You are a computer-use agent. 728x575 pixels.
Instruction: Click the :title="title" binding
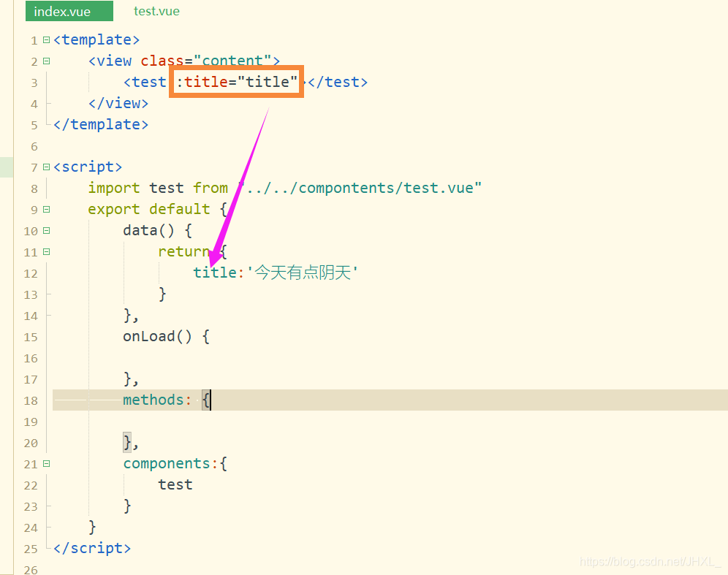coord(237,82)
